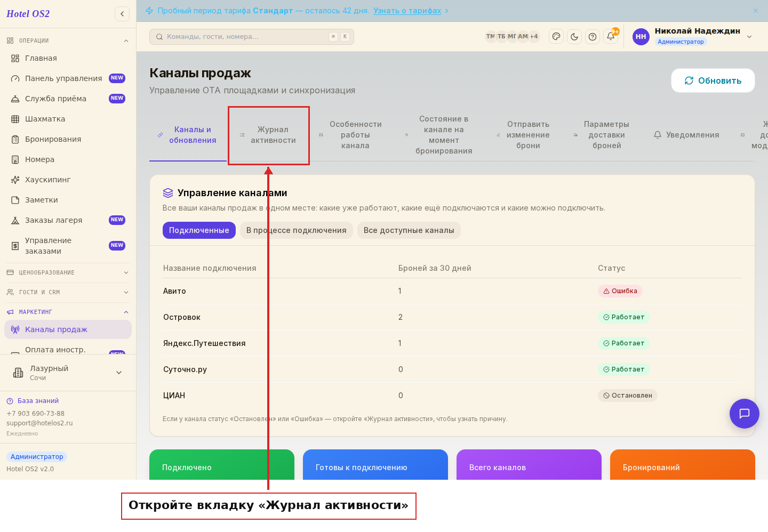Collapse the Hotel OS2 sidebar
The height and width of the screenshot is (532, 768).
pyautogui.click(x=122, y=14)
